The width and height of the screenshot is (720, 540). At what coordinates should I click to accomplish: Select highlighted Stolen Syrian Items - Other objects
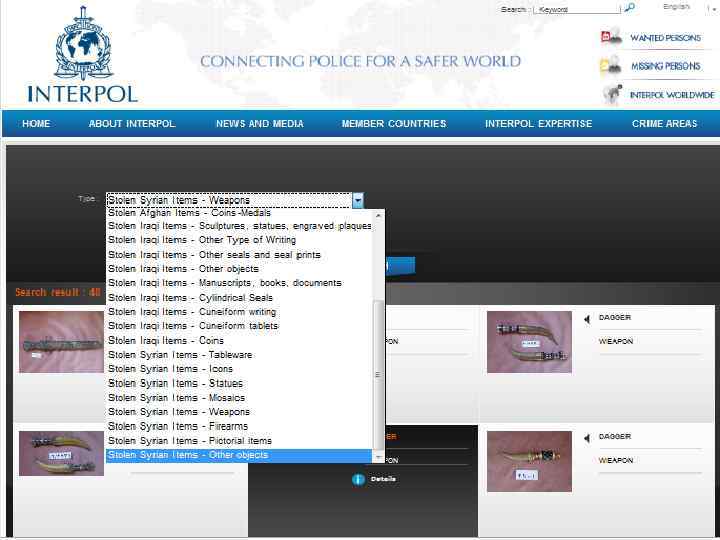(x=239, y=455)
